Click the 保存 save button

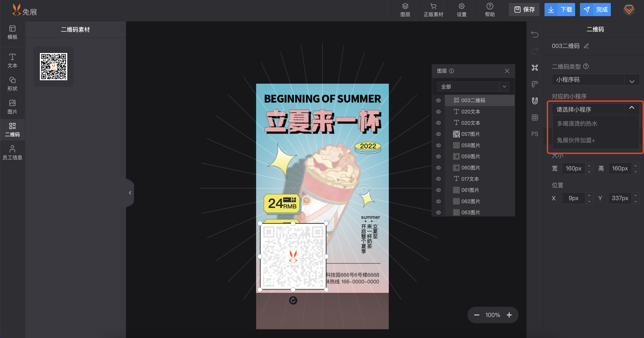point(524,9)
